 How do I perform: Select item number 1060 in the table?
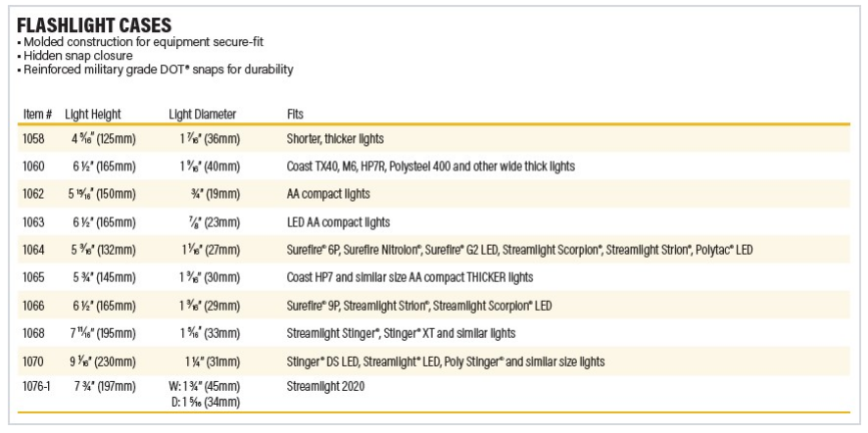(x=33, y=167)
